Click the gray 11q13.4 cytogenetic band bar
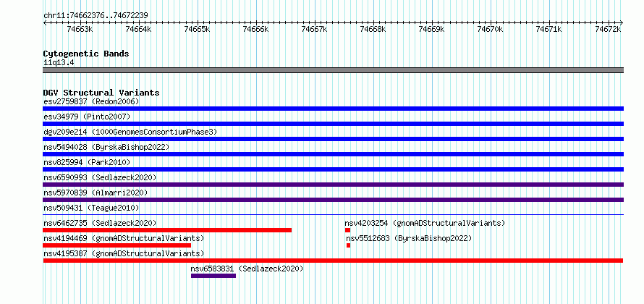 coord(333,70)
